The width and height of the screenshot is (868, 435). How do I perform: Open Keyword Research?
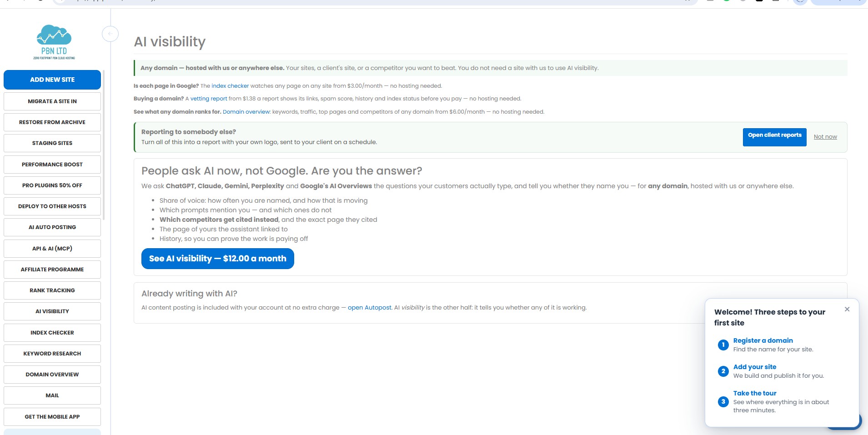coord(52,354)
